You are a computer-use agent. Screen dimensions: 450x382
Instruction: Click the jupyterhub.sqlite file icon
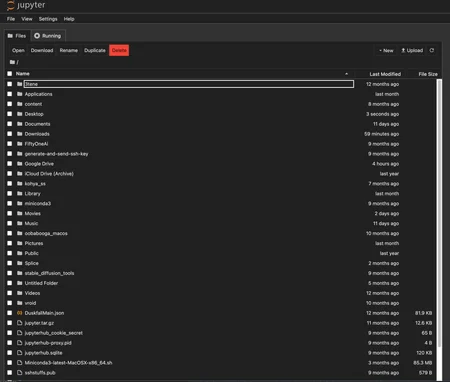pos(20,353)
